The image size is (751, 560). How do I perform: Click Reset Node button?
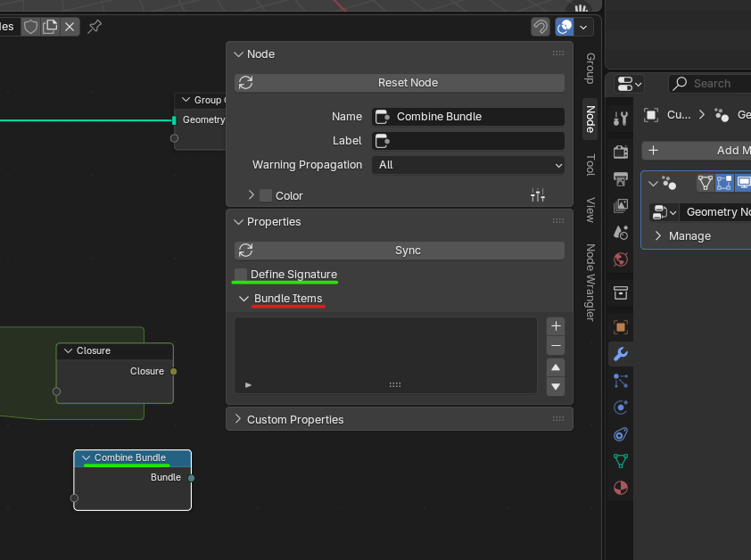400,83
